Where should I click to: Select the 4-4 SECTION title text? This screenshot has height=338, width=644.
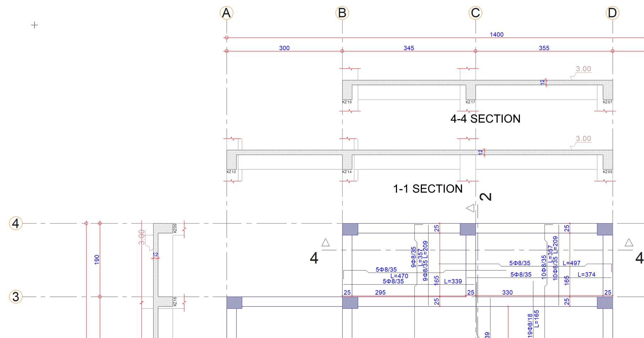(x=485, y=119)
